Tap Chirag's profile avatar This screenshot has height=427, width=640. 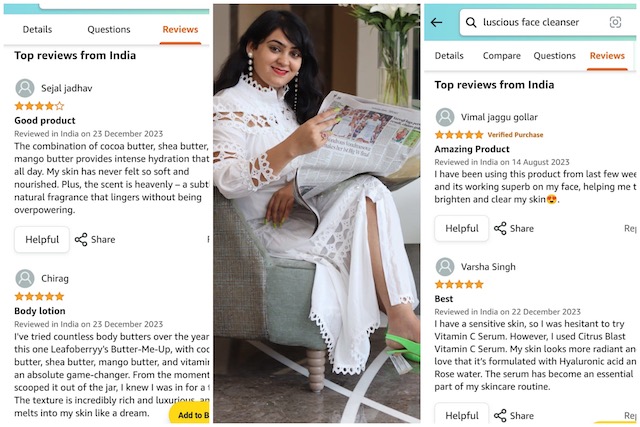(x=25, y=279)
